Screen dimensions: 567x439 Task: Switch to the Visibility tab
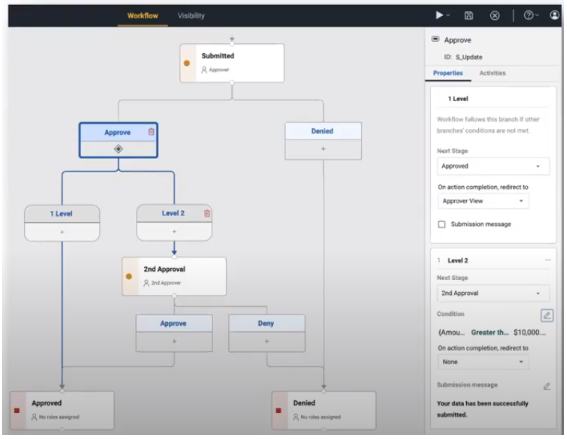pos(191,16)
